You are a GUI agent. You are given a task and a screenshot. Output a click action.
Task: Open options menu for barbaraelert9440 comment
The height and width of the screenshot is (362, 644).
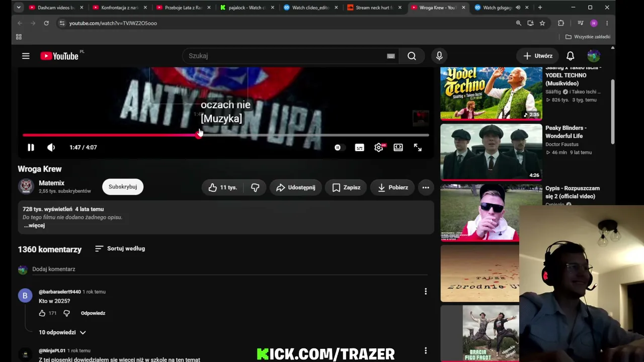426,292
